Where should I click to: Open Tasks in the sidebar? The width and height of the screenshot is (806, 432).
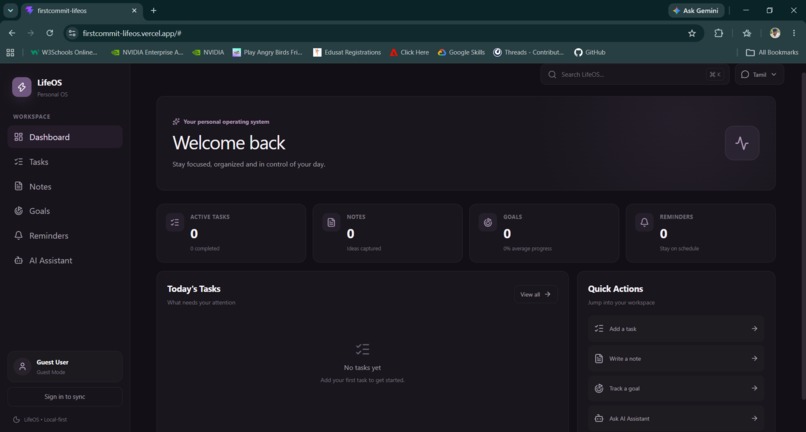point(65,161)
